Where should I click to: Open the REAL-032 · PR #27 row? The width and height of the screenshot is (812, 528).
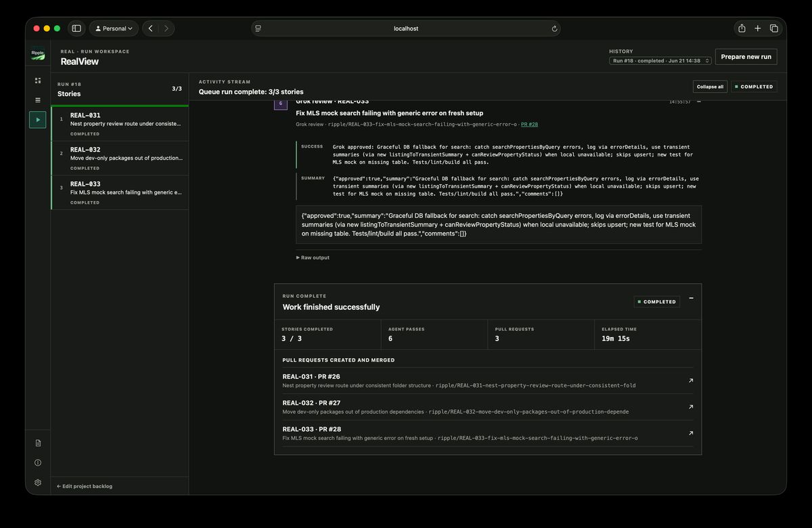click(488, 407)
